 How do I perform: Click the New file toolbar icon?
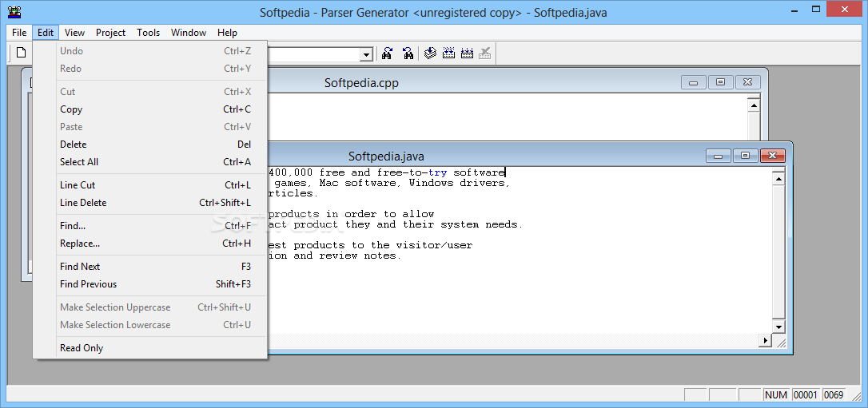pyautogui.click(x=21, y=53)
